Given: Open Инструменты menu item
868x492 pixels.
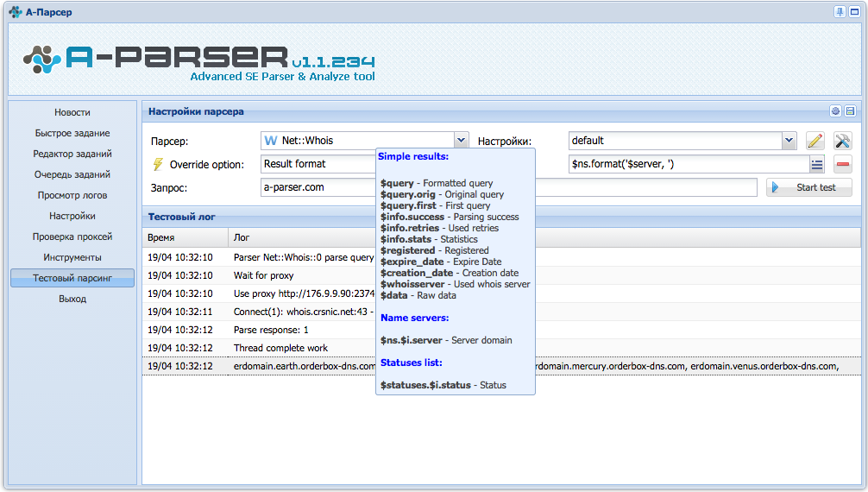Looking at the screenshot, I should click(x=72, y=257).
